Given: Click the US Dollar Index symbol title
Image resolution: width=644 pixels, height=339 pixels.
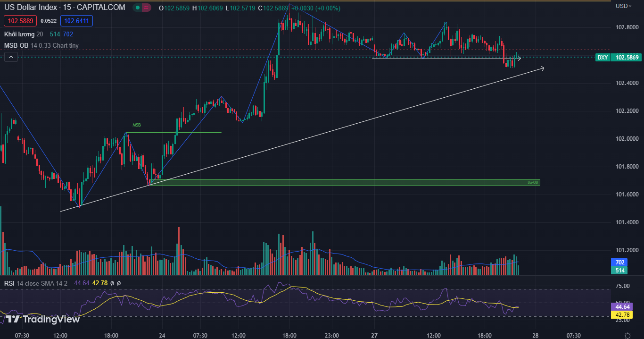Looking at the screenshot, I should click(x=31, y=7).
